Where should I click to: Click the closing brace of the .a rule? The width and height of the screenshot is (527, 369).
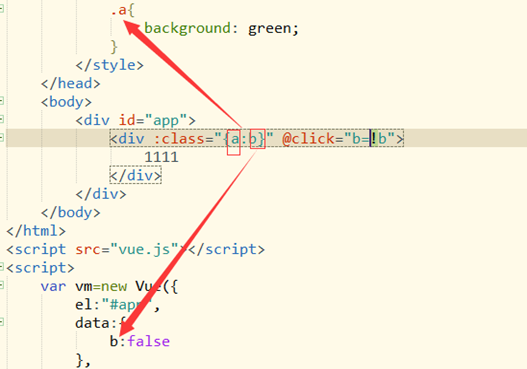point(114,47)
